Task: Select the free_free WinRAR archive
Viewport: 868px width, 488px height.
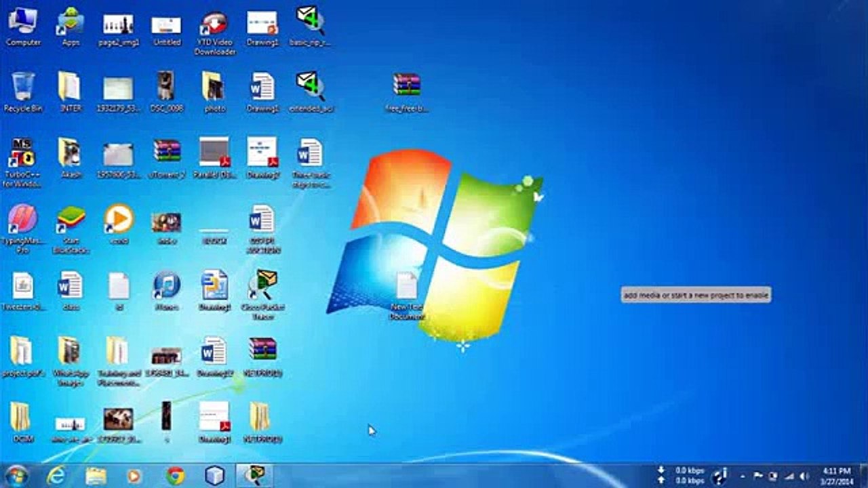Action: pos(407,92)
